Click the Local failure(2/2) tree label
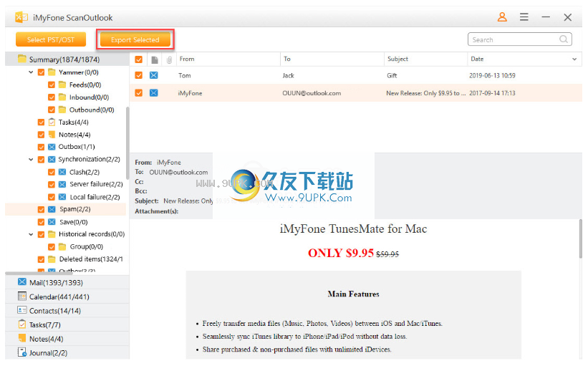This screenshot has height=371, width=588. coord(95,197)
